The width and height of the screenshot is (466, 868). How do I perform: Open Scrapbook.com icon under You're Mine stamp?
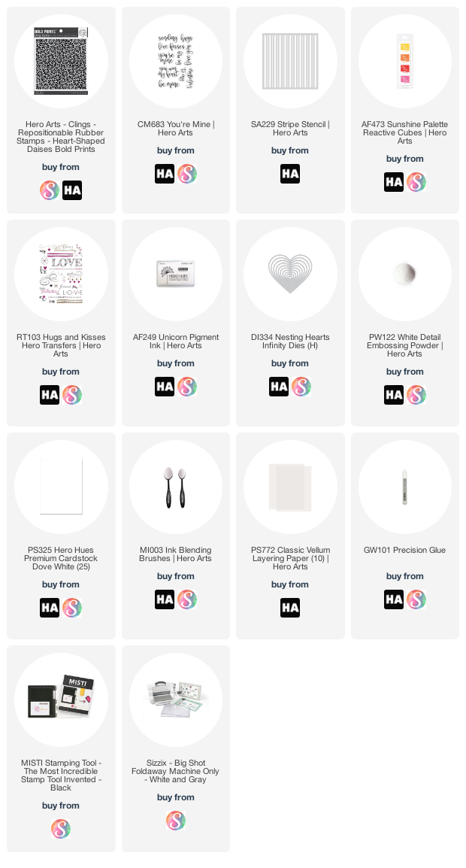pyautogui.click(x=187, y=174)
